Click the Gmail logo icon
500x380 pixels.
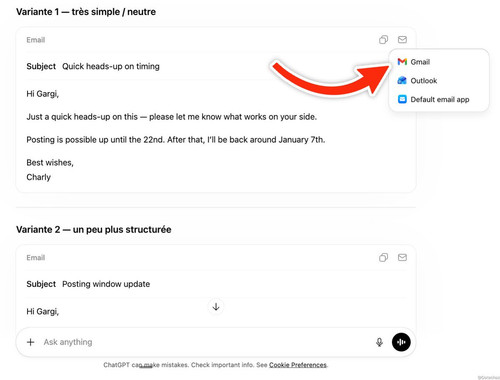point(402,62)
